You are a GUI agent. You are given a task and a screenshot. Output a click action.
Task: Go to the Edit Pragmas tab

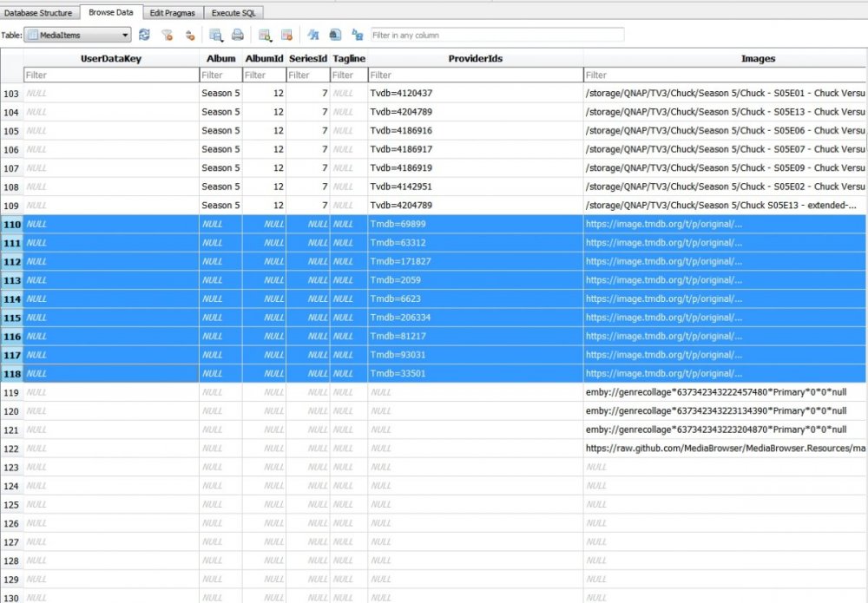click(x=173, y=13)
